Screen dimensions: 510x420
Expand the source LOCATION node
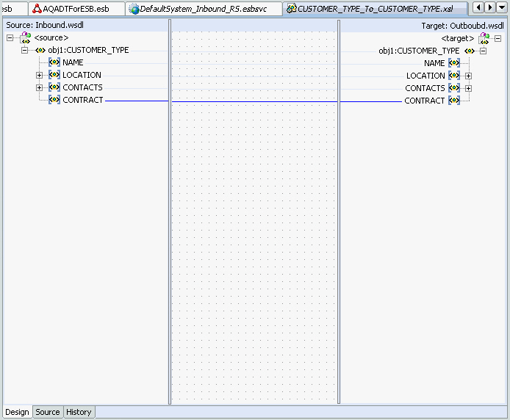pyautogui.click(x=40, y=76)
